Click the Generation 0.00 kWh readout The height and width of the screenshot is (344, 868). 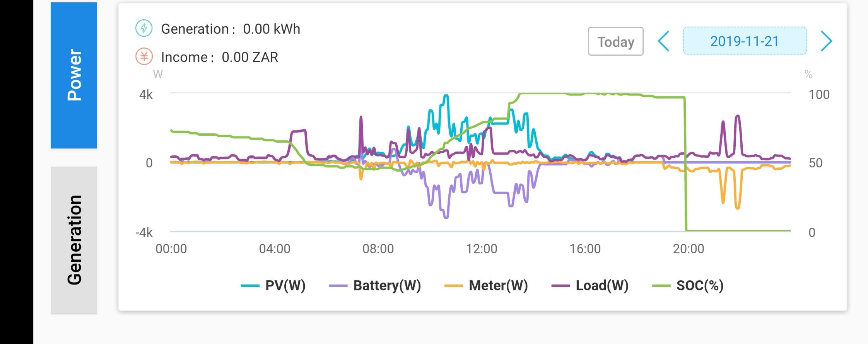click(271, 29)
